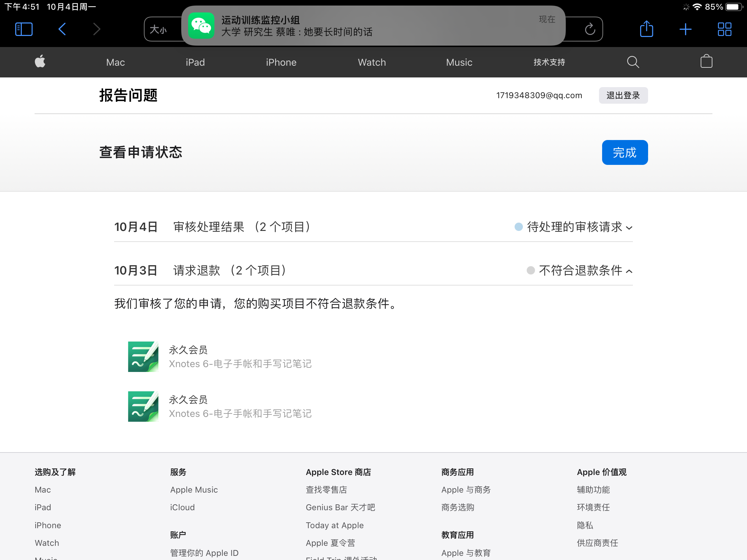Show the tab overview grid icon
This screenshot has width=747, height=560.
coord(725,29)
